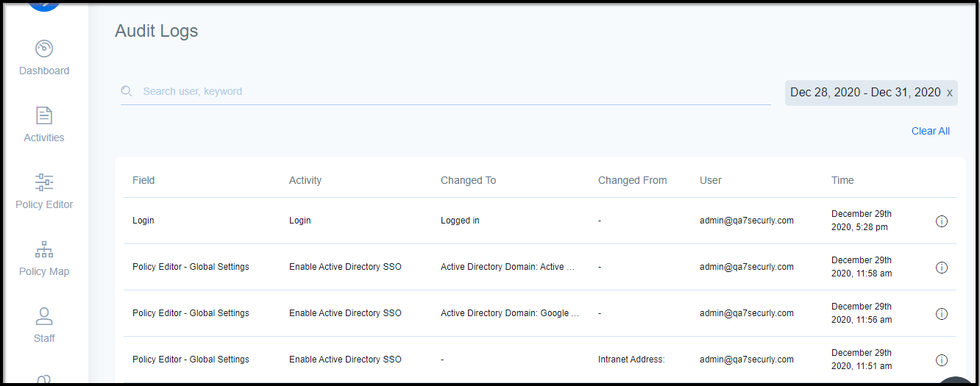View info for the 11:51 am log entry
The width and height of the screenshot is (980, 386).
coord(942,360)
